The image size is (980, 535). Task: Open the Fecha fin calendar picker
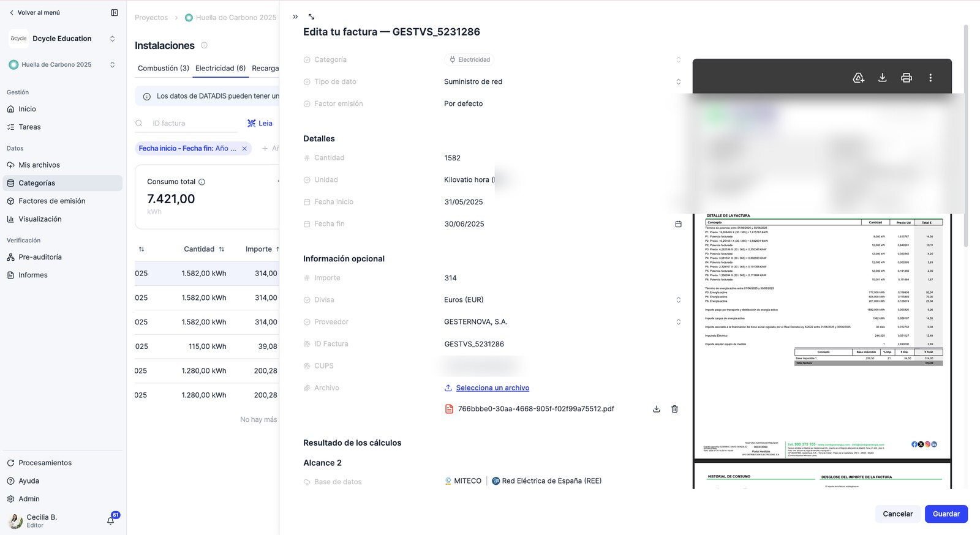[x=678, y=224]
